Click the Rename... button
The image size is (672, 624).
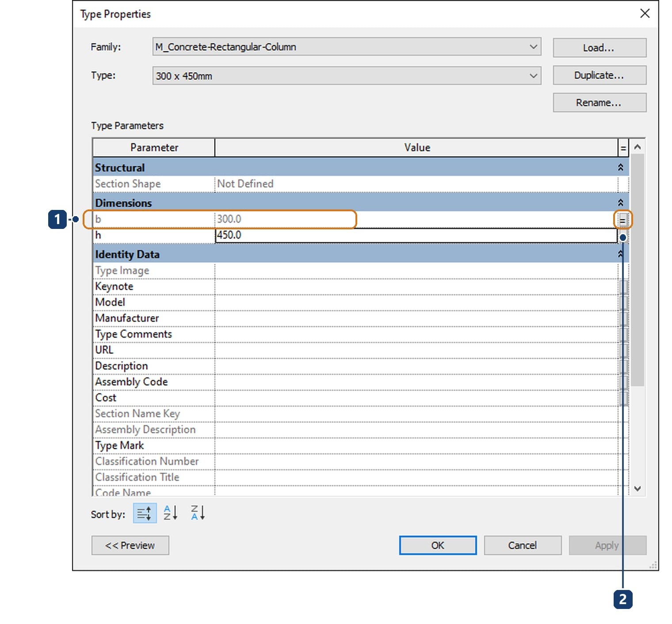(599, 103)
